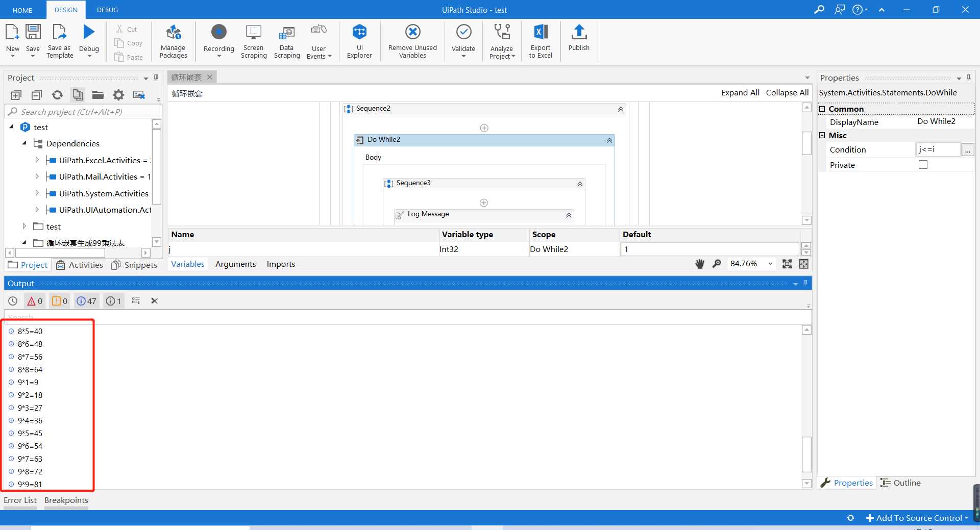Click Project panel horizontal scrollbar
Image resolution: width=980 pixels, height=530 pixels.
pos(60,253)
